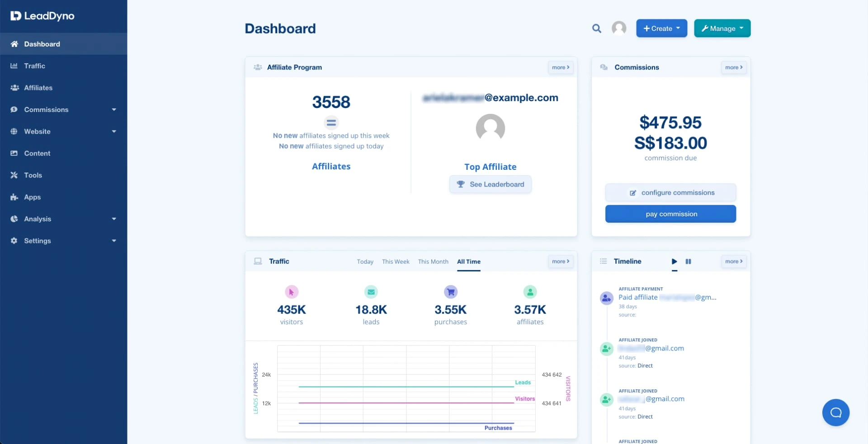Switch traffic view to This Week
The height and width of the screenshot is (444, 868).
click(395, 262)
